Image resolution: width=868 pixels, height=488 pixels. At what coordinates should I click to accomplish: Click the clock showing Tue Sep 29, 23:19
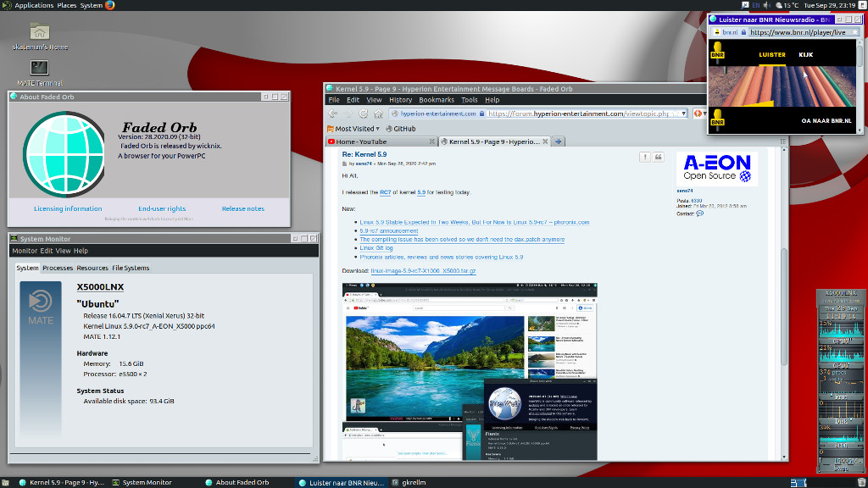tap(829, 5)
